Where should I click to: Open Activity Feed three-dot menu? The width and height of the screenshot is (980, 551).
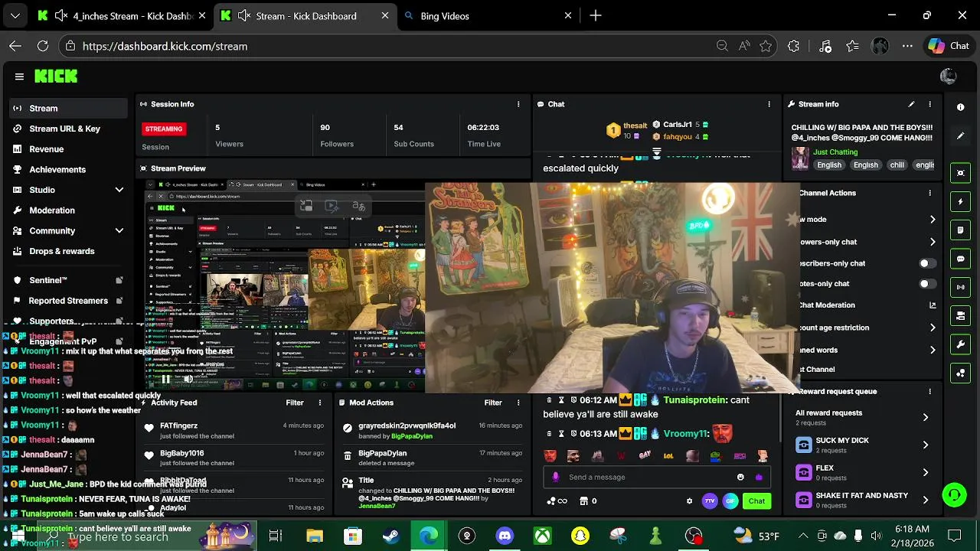[320, 403]
